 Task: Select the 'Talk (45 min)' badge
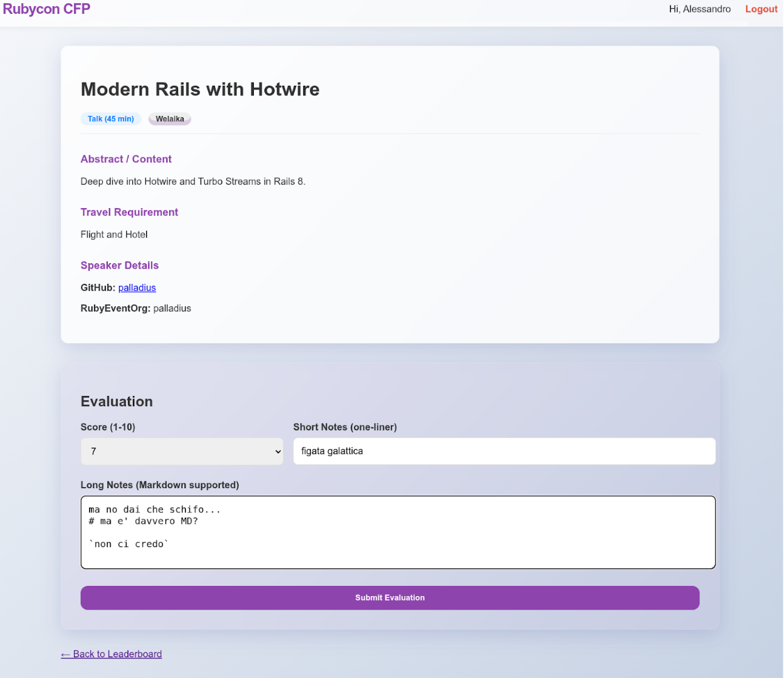click(x=111, y=119)
